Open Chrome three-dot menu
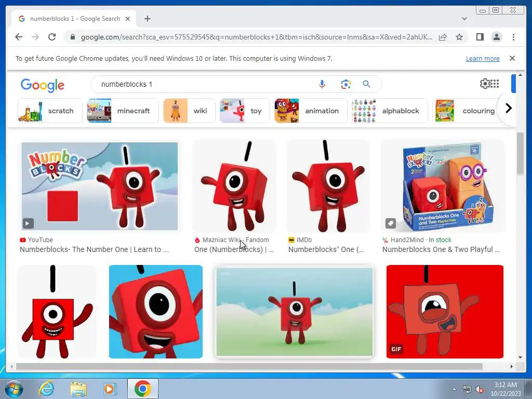Image resolution: width=532 pixels, height=399 pixels. point(513,37)
